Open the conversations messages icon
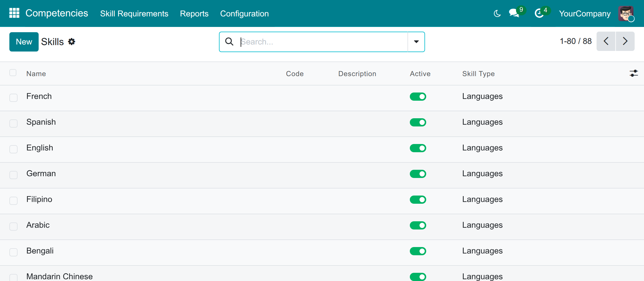Screen dimensions: 644x281 coord(514,13)
